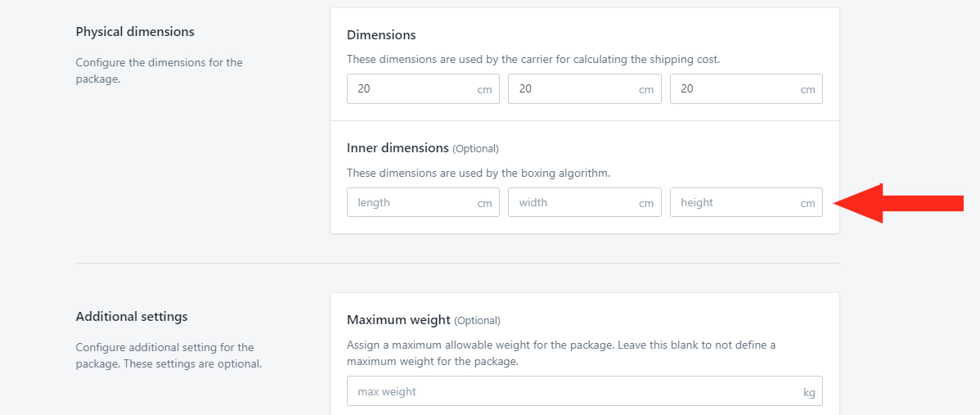
Task: Click the Inner dimensions heading
Action: point(398,148)
